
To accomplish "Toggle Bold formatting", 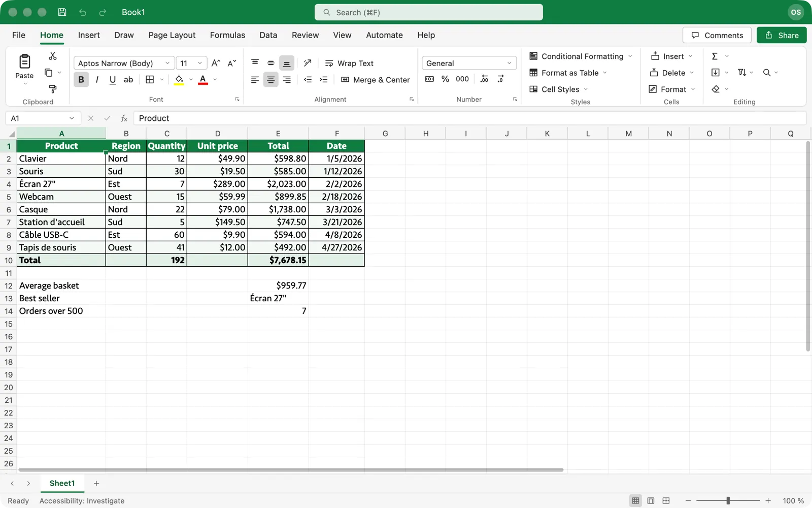I will coord(81,80).
